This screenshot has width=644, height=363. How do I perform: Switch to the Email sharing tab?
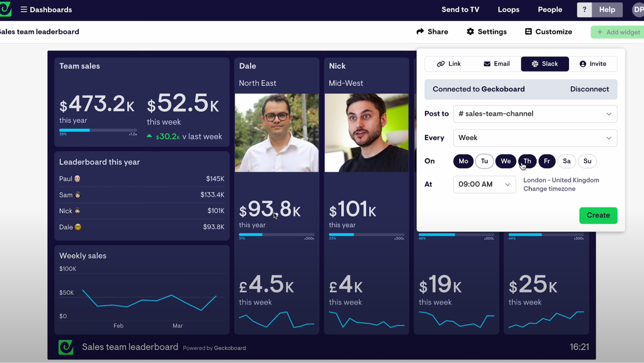[496, 64]
